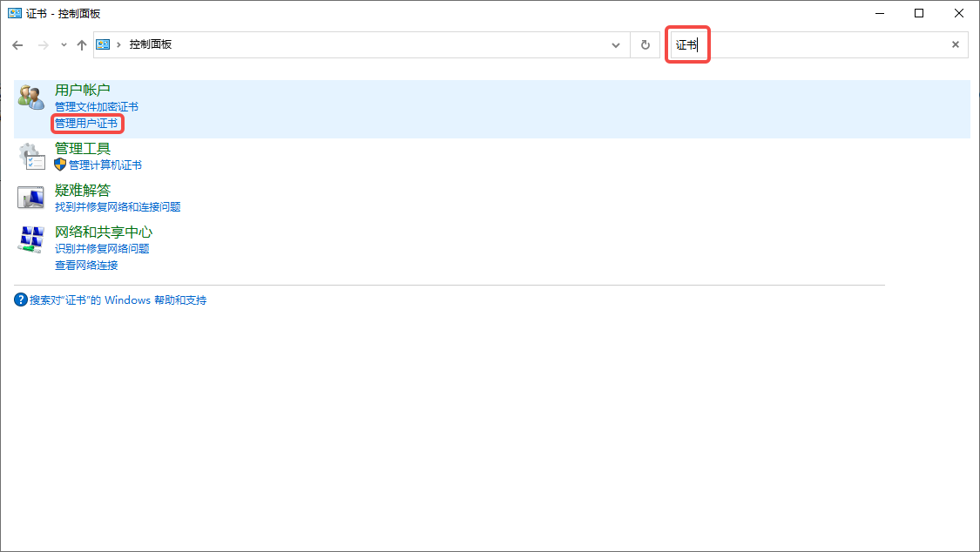
Task: Open 管理文件加密证书 link
Action: click(97, 107)
